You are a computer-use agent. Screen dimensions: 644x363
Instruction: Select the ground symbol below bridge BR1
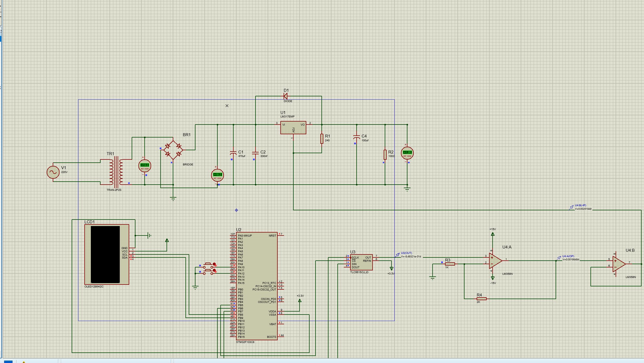point(173,199)
